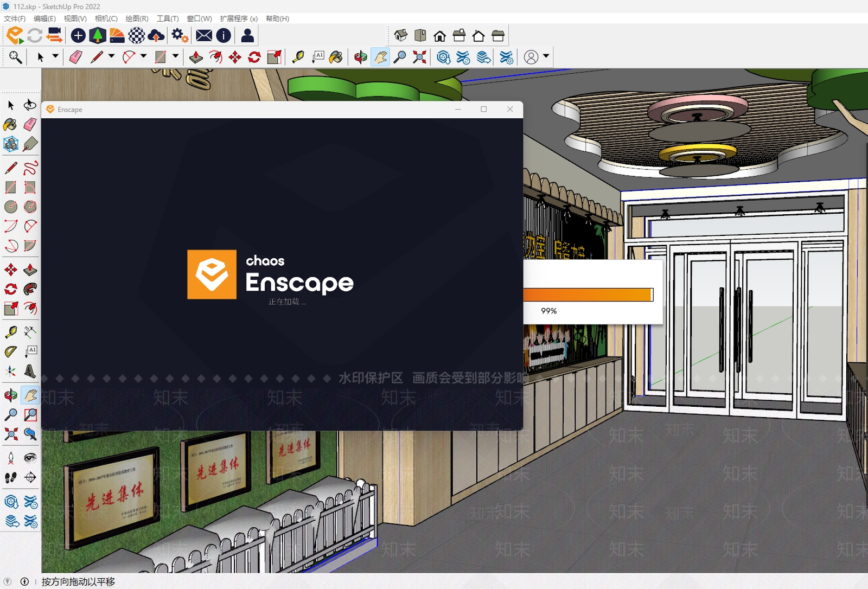
Task: Open the 编辑(E) menu
Action: click(x=44, y=18)
